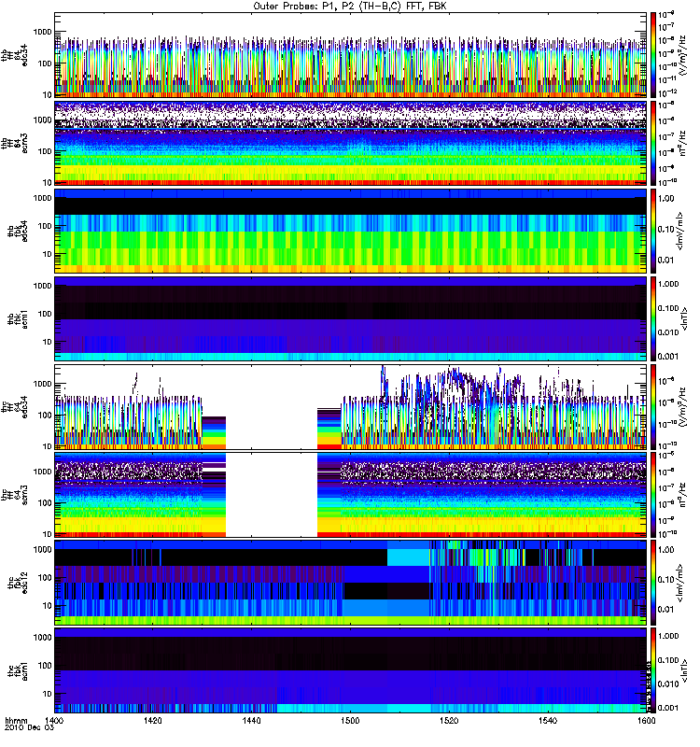Select the thb fff 64 edc34 spectrogram panel
This screenshot has width=700, height=747.
[x=350, y=55]
